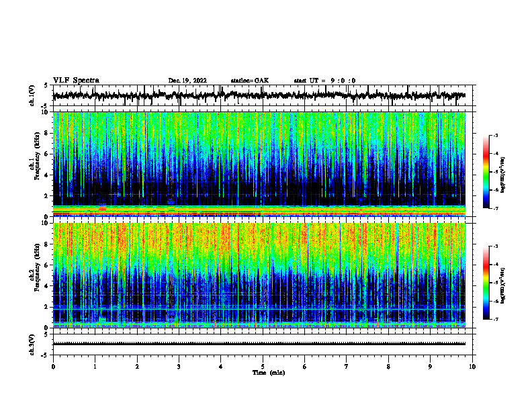Click the ch.3 voltage trace panel
The width and height of the screenshot is (532, 411).
(263, 345)
